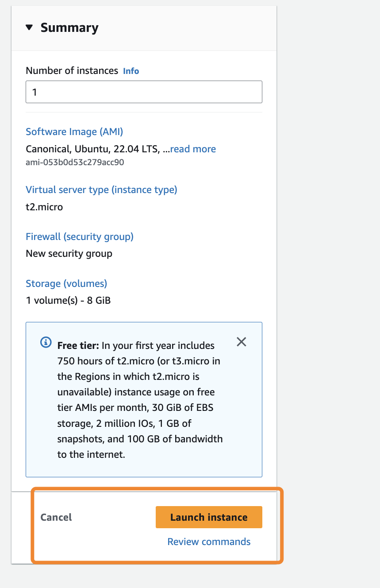
Task: Click the t2.micro instance type value
Action: [x=44, y=207]
